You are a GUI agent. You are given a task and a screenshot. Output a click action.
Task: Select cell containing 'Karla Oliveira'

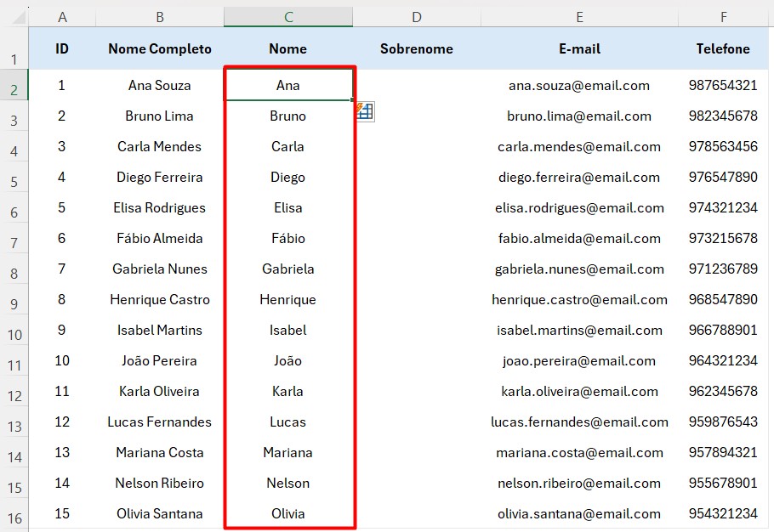click(x=160, y=391)
